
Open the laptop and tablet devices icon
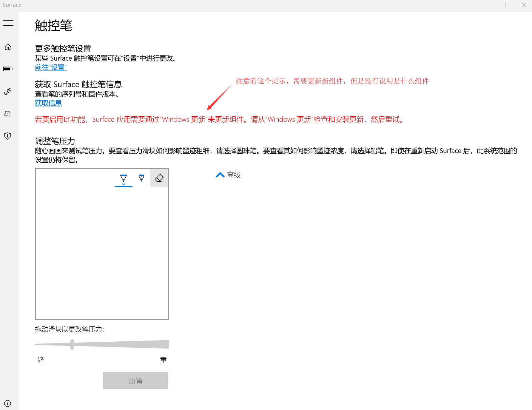point(8,114)
